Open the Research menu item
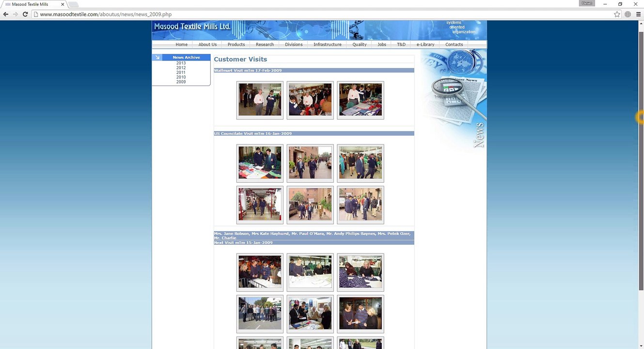Viewport: 644px width, 349px height. pyautogui.click(x=265, y=45)
